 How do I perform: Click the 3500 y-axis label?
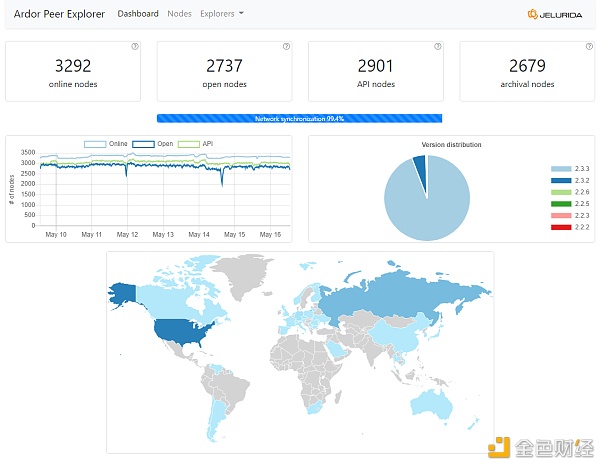coord(28,153)
